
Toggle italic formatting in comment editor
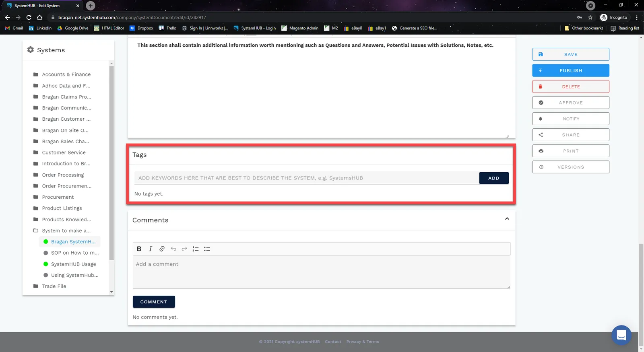click(x=151, y=249)
